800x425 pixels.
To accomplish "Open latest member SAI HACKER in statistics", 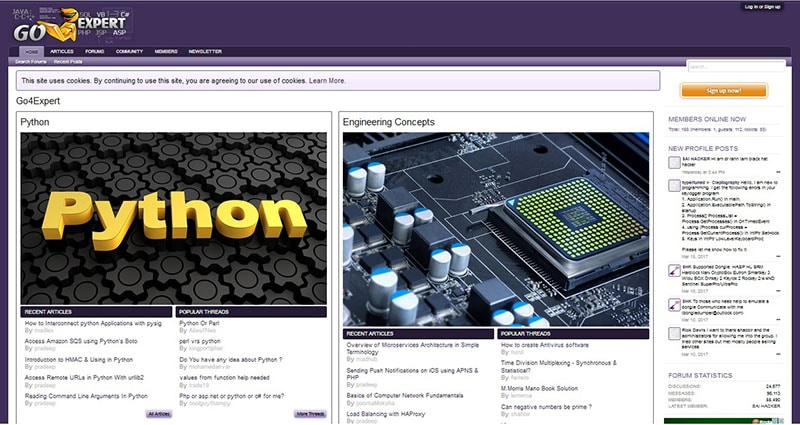I will tap(766, 406).
